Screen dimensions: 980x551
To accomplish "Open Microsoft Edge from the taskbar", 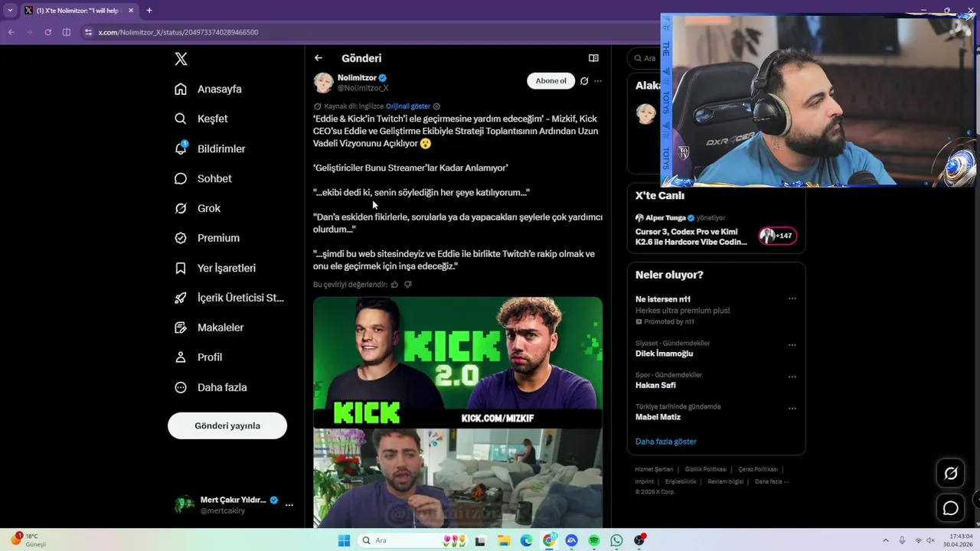I will coord(527,540).
